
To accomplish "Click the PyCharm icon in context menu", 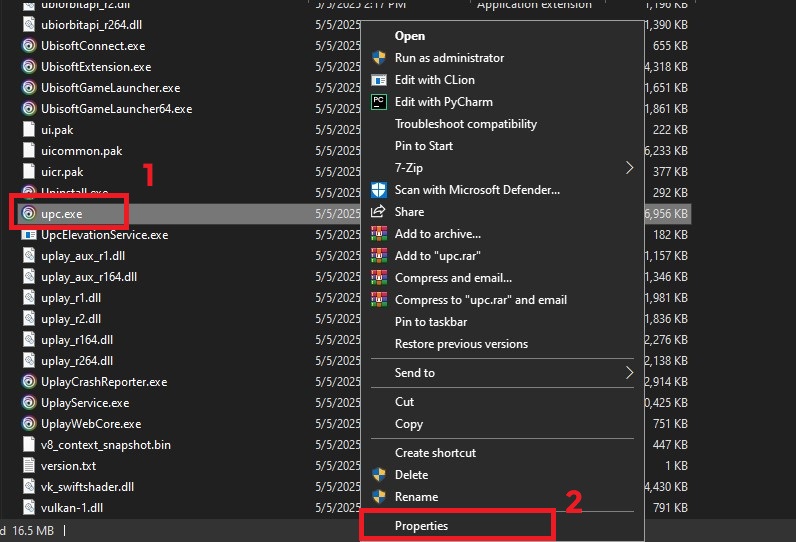I will [379, 102].
